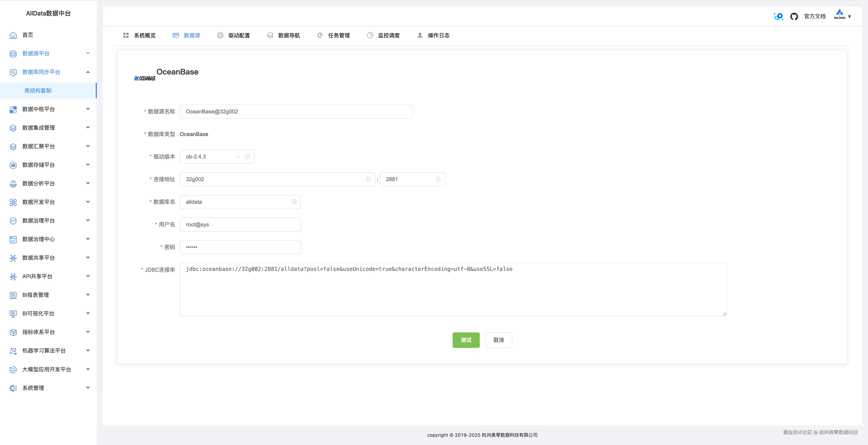Click the checkmark icon in 连接地址 field
This screenshot has height=445, width=868.
coord(368,179)
